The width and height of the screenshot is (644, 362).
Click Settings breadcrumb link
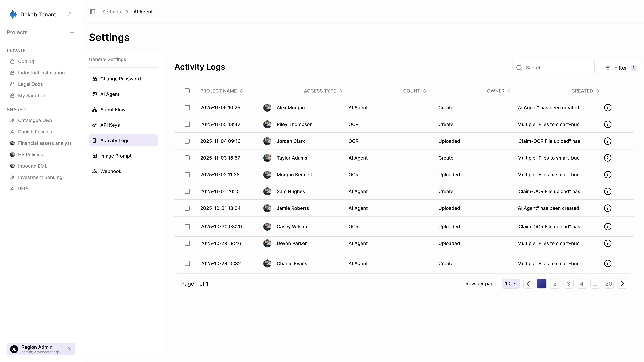(x=111, y=12)
